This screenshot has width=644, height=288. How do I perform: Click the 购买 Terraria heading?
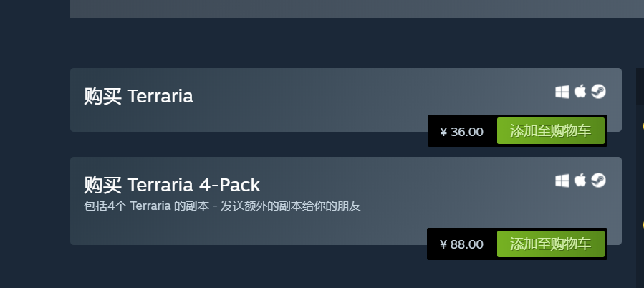tap(138, 97)
